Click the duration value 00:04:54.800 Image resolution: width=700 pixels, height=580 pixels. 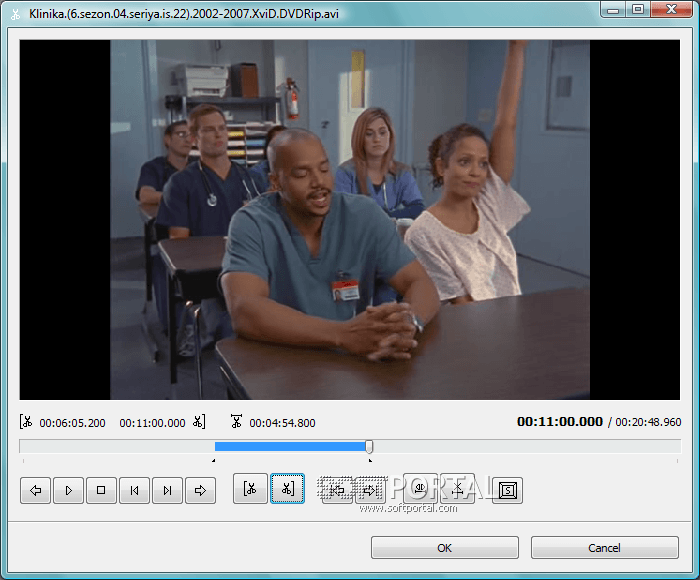[x=282, y=423]
